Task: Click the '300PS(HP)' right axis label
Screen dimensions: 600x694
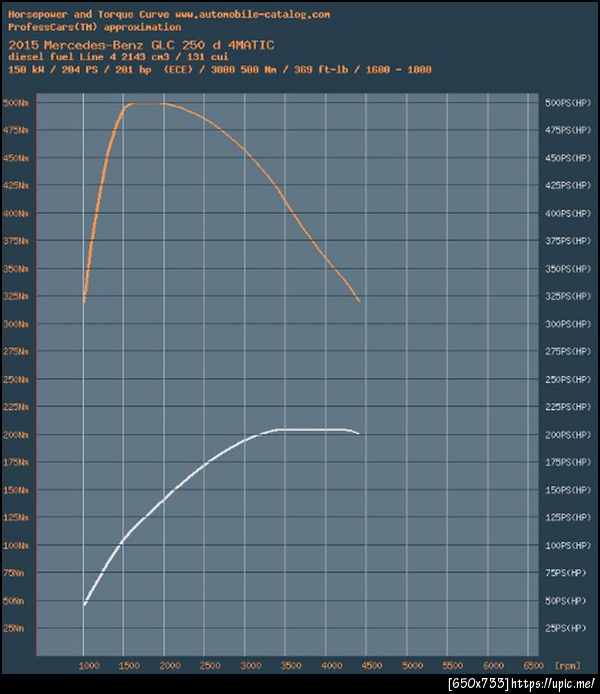Action: pyautogui.click(x=568, y=324)
